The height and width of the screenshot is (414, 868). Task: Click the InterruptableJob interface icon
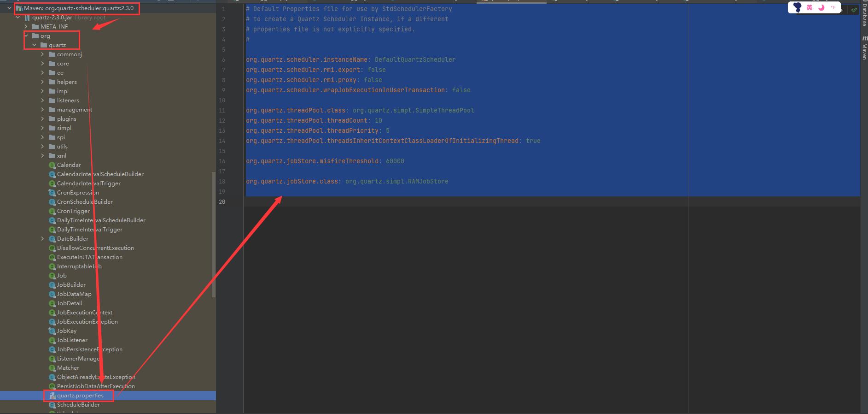coord(52,266)
